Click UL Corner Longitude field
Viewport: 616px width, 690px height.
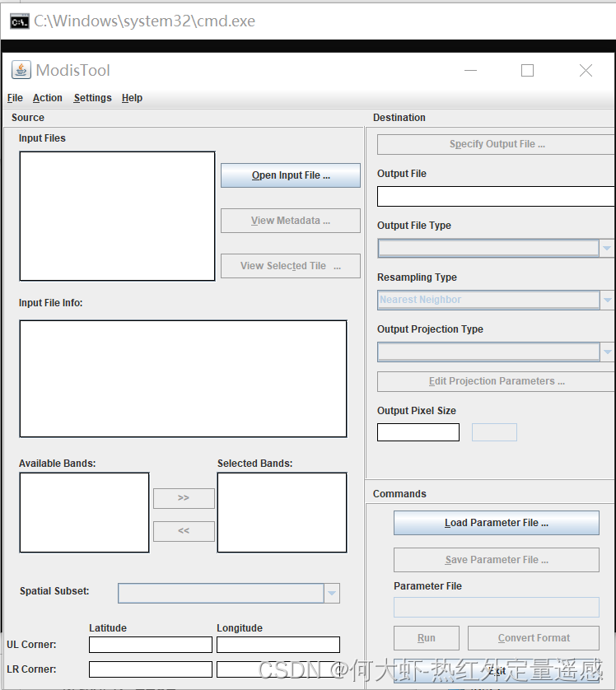[278, 645]
